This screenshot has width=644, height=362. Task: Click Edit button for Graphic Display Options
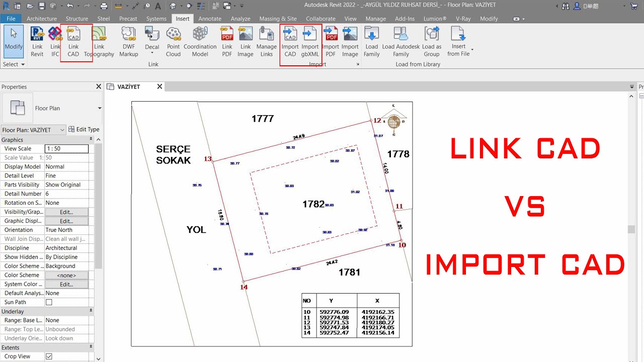click(x=66, y=221)
